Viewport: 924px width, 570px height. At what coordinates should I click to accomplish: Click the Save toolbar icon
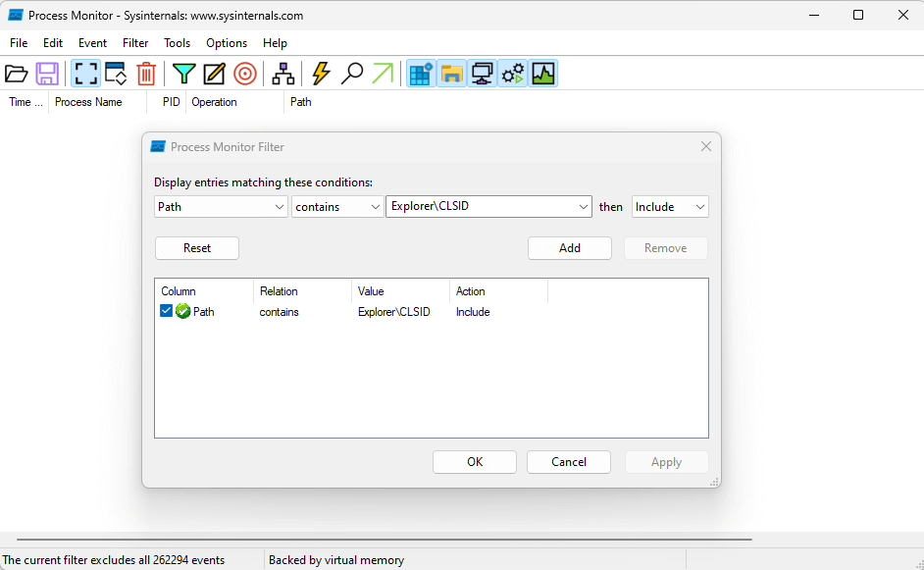47,74
